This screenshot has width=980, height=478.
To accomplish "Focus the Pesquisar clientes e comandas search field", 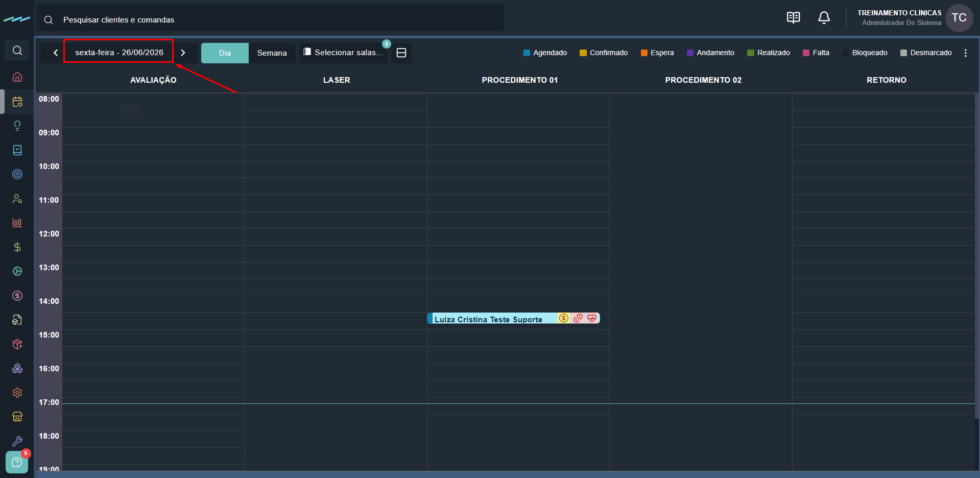I will 270,19.
